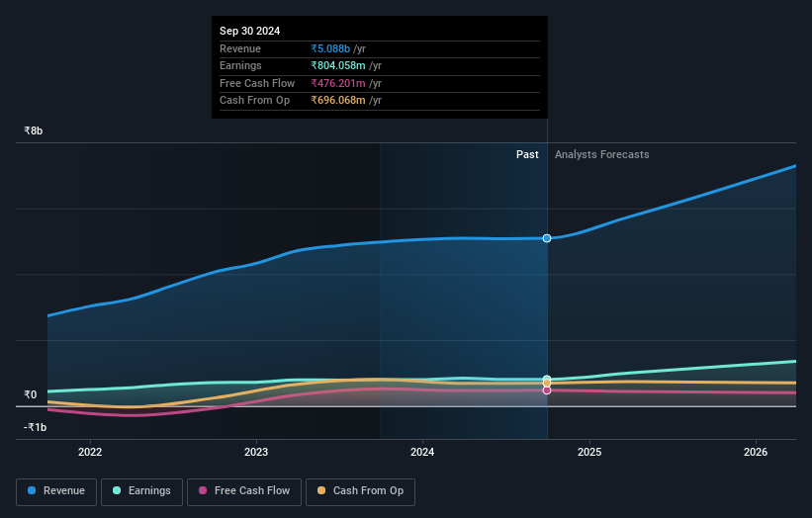
Task: Click the Earnings row label in tooltip
Action: (240, 65)
